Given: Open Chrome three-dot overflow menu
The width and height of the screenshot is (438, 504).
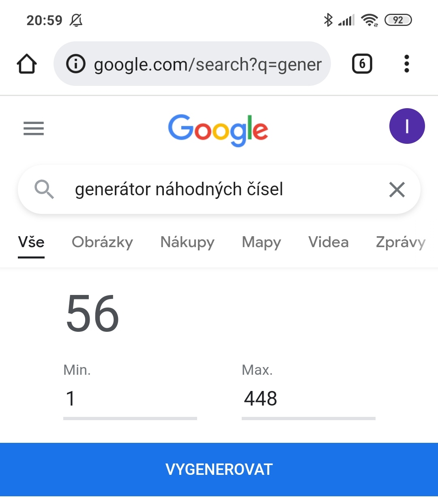Looking at the screenshot, I should tap(407, 64).
